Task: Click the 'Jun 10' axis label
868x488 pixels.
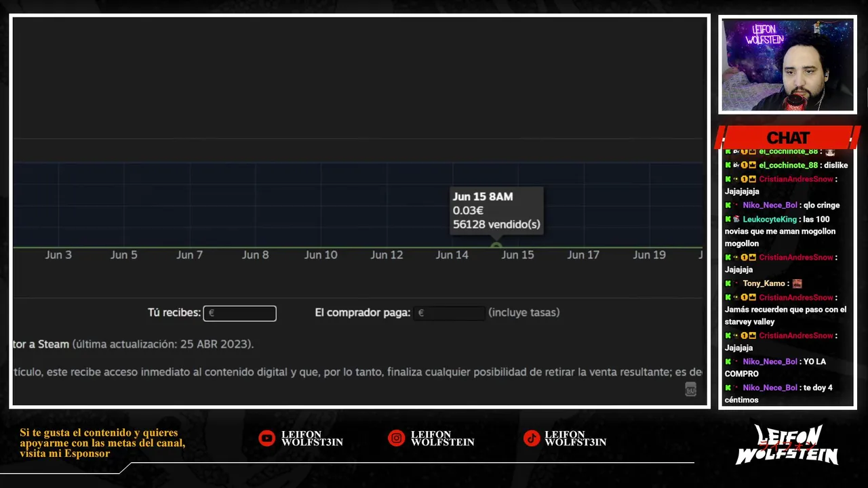Action: [x=321, y=255]
